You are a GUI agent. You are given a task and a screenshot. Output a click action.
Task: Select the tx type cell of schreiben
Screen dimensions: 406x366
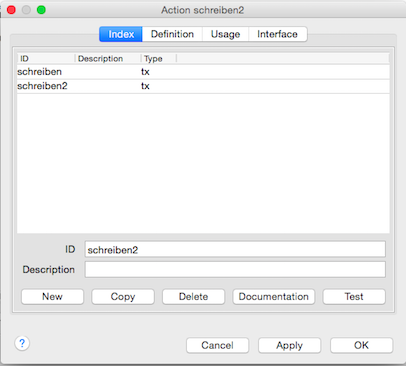point(145,72)
